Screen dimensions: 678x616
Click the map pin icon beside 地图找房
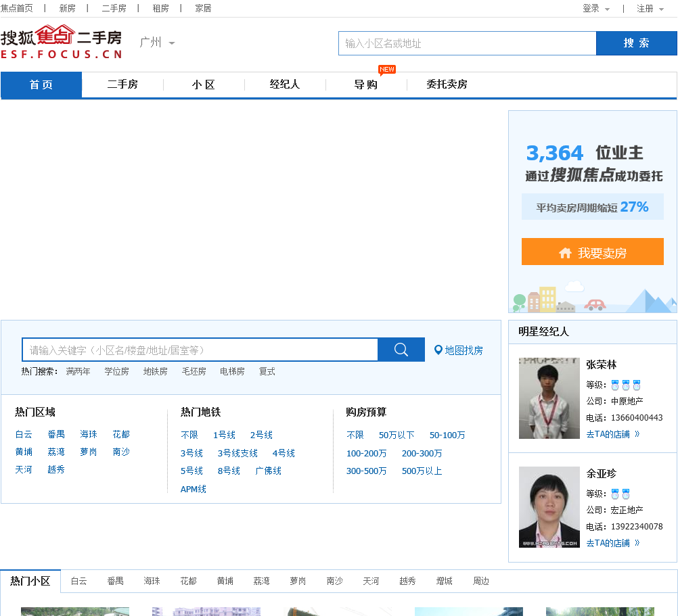(x=438, y=350)
